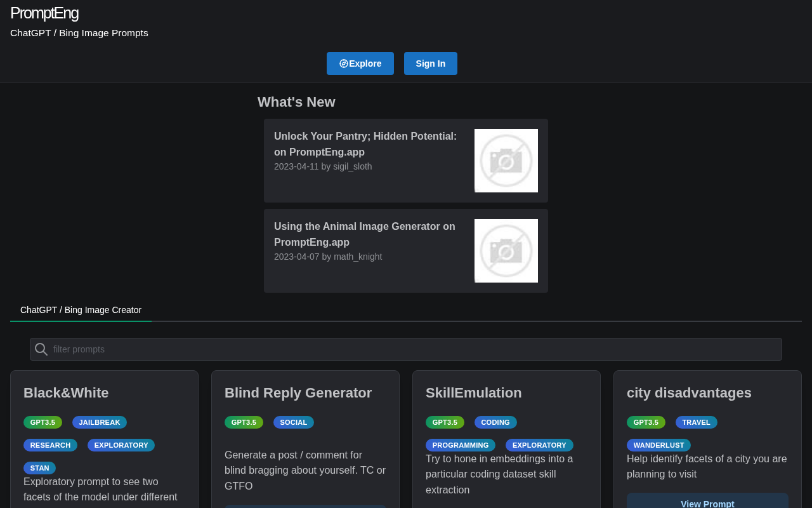Click the TRAVEL tag on city disadvantages
The height and width of the screenshot is (508, 812).
696,422
